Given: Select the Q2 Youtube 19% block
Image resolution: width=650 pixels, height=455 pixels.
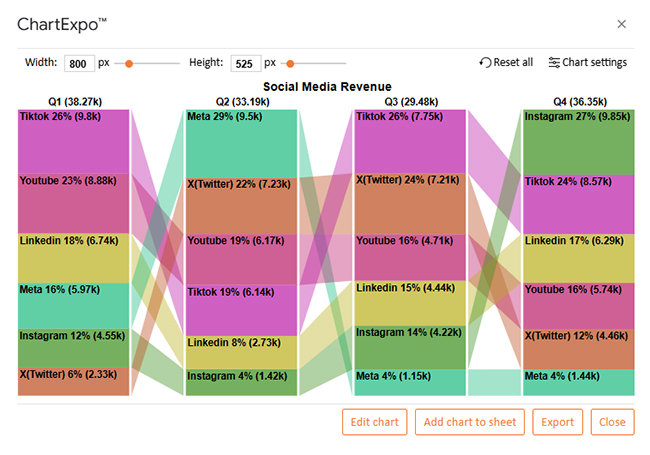Looking at the screenshot, I should (241, 260).
